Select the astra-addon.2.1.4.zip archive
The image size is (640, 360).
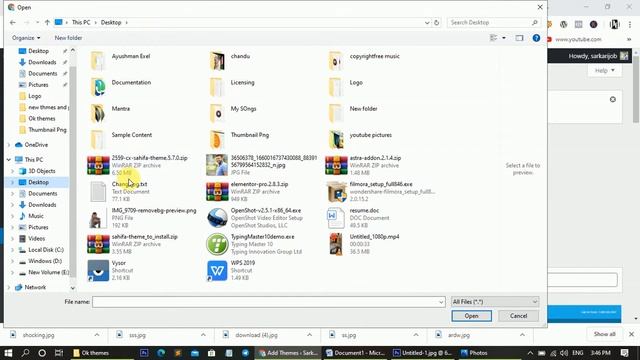tap(363, 165)
